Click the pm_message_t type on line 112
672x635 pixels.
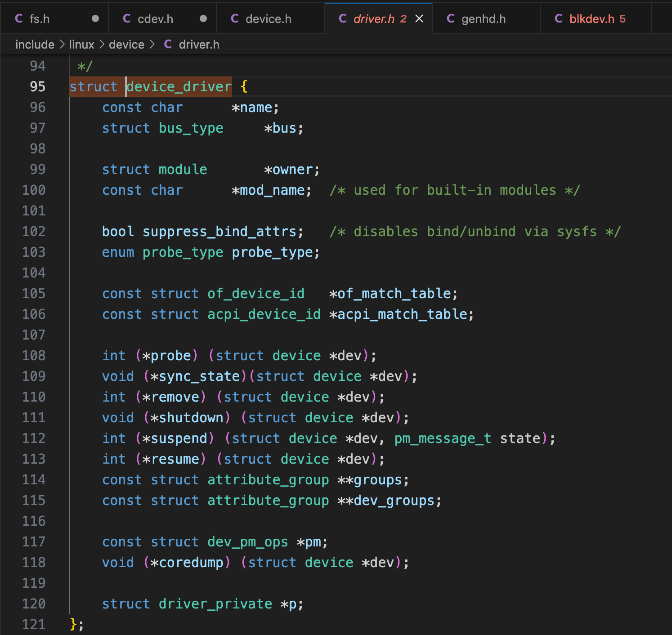(x=443, y=438)
